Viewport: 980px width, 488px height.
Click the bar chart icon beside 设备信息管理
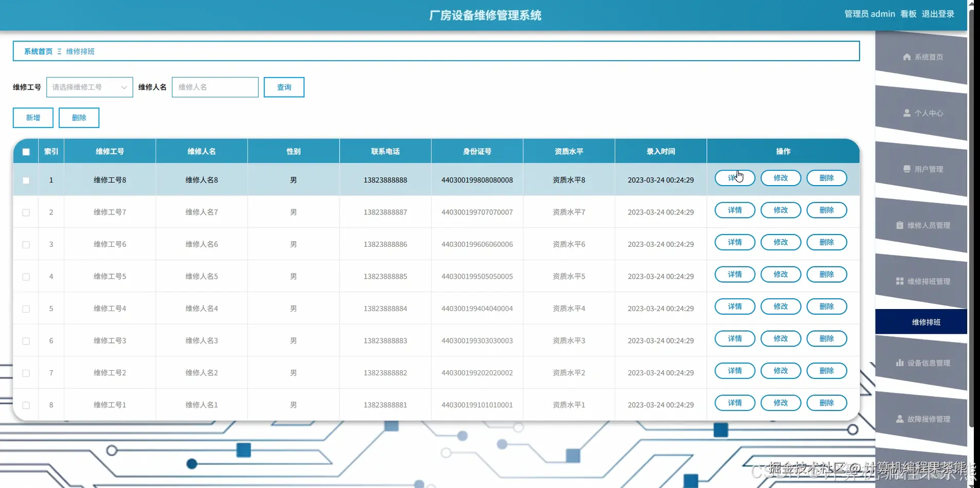[899, 363]
